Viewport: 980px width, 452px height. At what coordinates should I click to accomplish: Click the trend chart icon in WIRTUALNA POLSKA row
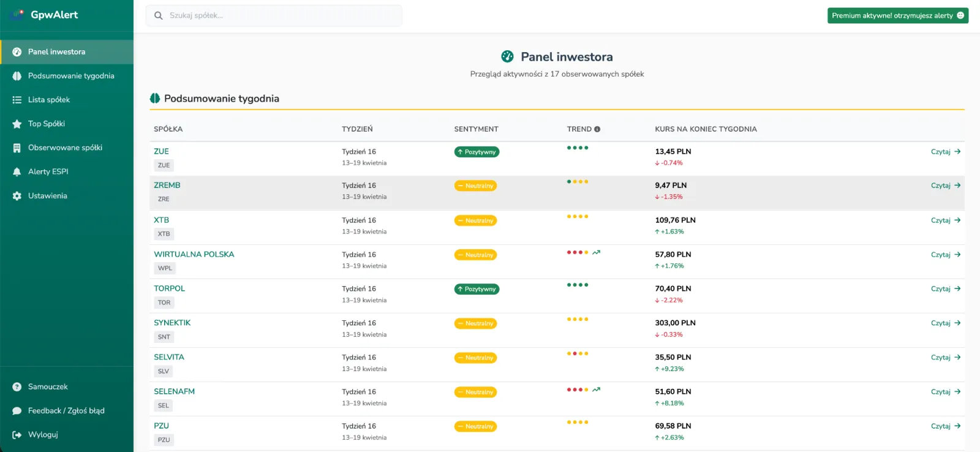coord(597,252)
